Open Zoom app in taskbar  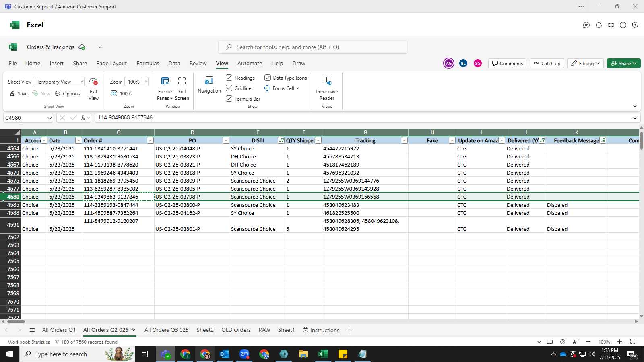244,354
